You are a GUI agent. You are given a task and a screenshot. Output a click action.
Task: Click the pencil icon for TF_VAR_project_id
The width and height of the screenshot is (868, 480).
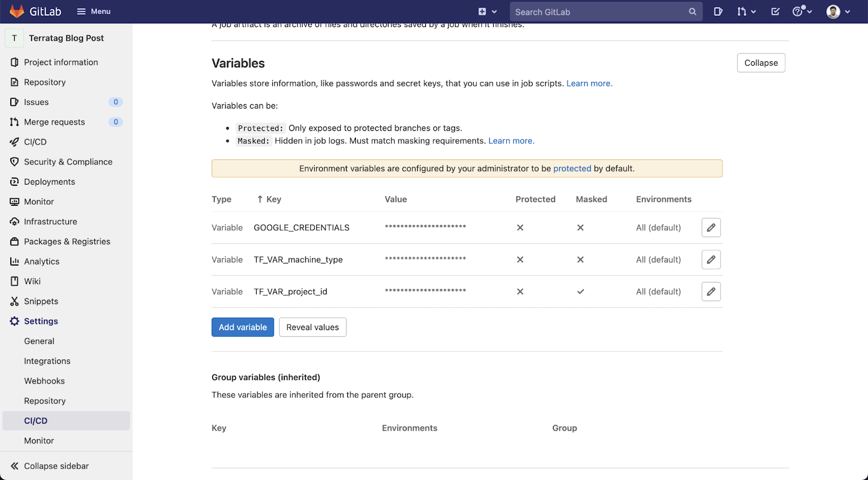coord(711,292)
